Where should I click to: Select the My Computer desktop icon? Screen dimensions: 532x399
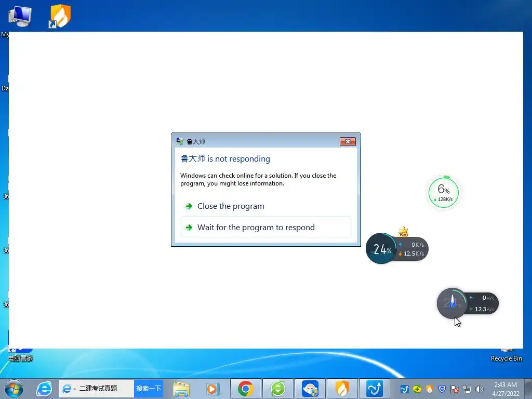pyautogui.click(x=20, y=16)
